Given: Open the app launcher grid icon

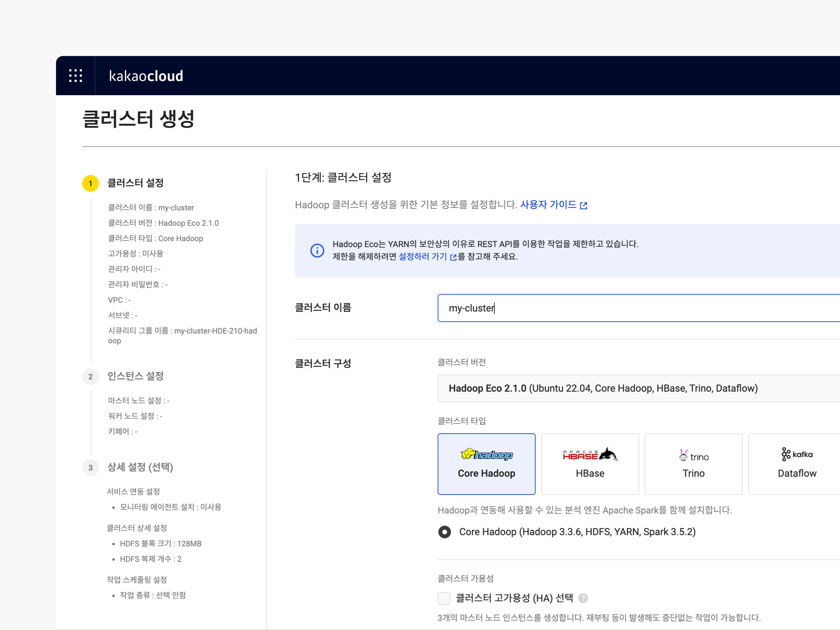Looking at the screenshot, I should tap(76, 76).
